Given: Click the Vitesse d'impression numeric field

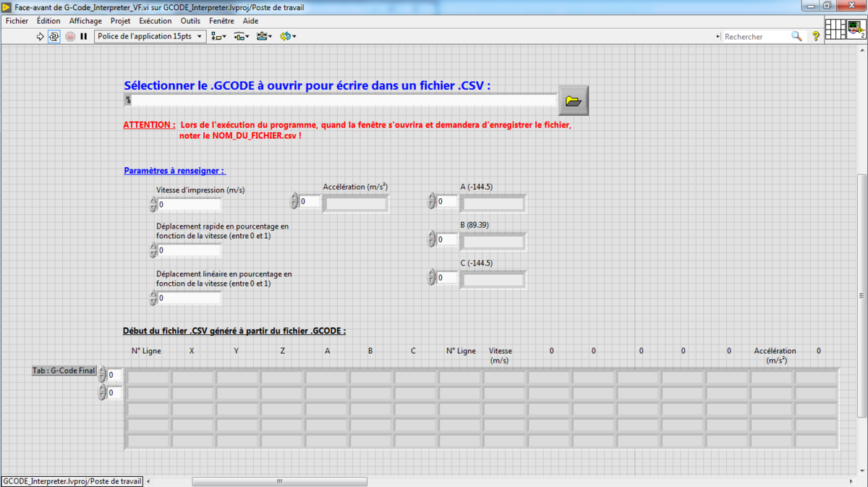Looking at the screenshot, I should coord(190,205).
